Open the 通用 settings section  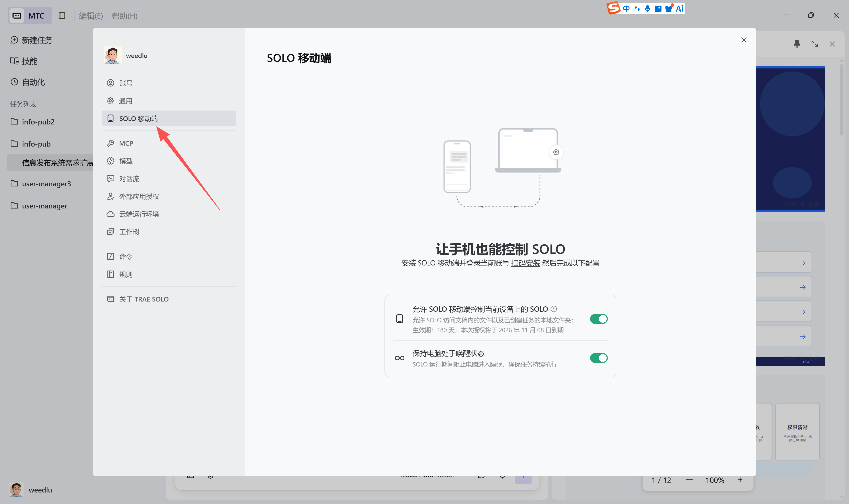point(169,101)
